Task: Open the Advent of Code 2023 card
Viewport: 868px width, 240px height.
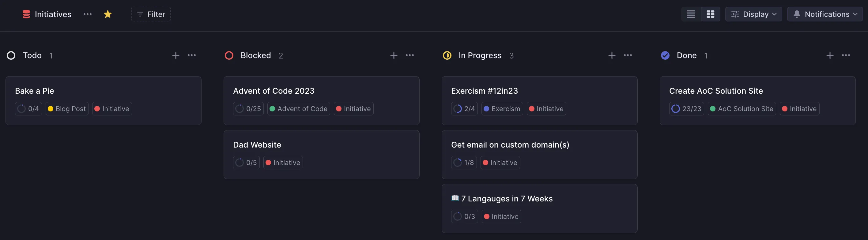Action: tap(274, 91)
